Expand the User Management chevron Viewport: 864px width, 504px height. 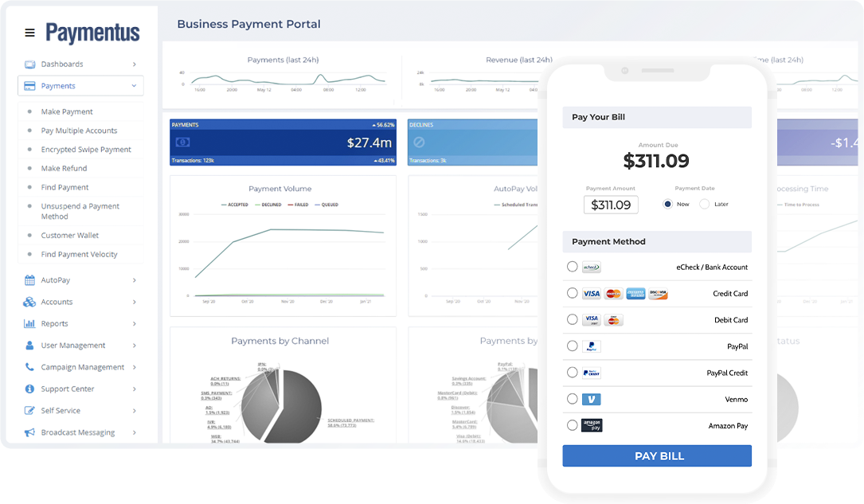[x=135, y=346]
